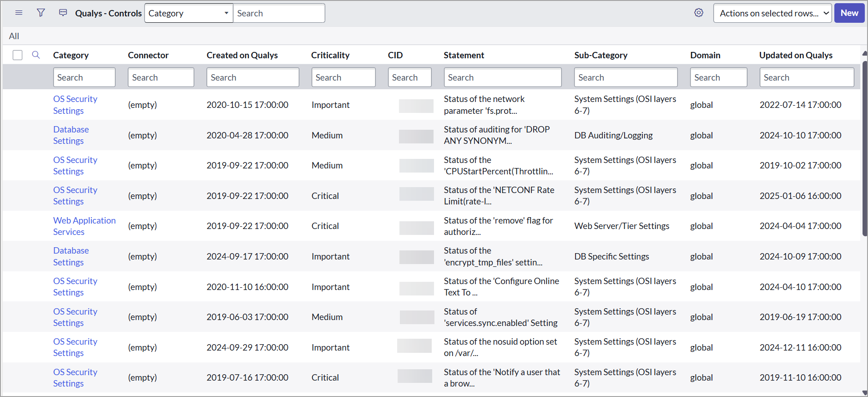Image resolution: width=868 pixels, height=397 pixels.
Task: Sort by the Criticality column header
Action: pyautogui.click(x=330, y=55)
